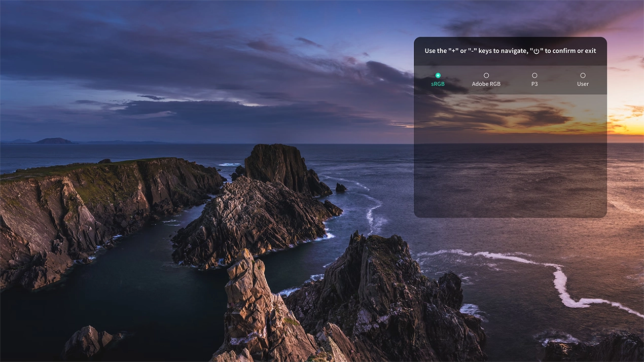This screenshot has height=362, width=644.
Task: Choose the P3 color space radio button
Action: (x=534, y=76)
